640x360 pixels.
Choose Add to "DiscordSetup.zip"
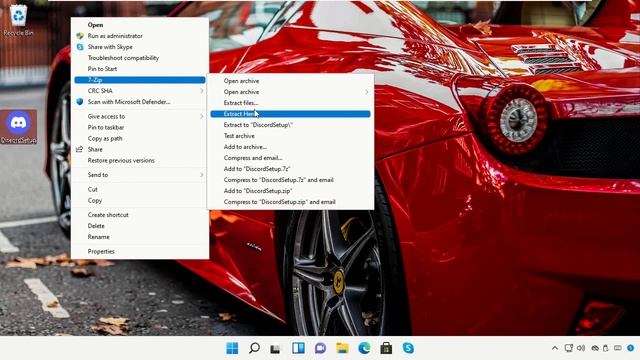[290, 191]
